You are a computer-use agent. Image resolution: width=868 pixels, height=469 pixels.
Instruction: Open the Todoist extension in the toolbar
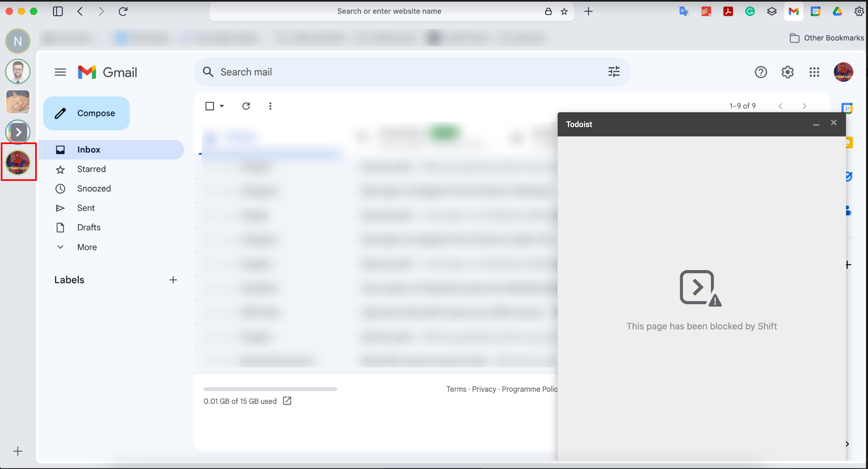[706, 12]
